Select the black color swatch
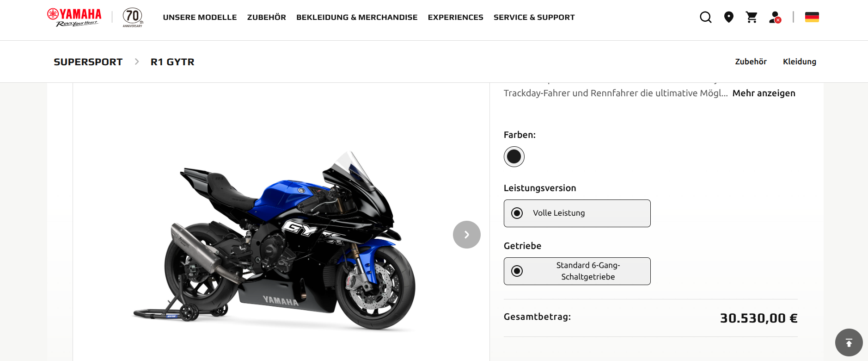The height and width of the screenshot is (361, 868). point(514,156)
